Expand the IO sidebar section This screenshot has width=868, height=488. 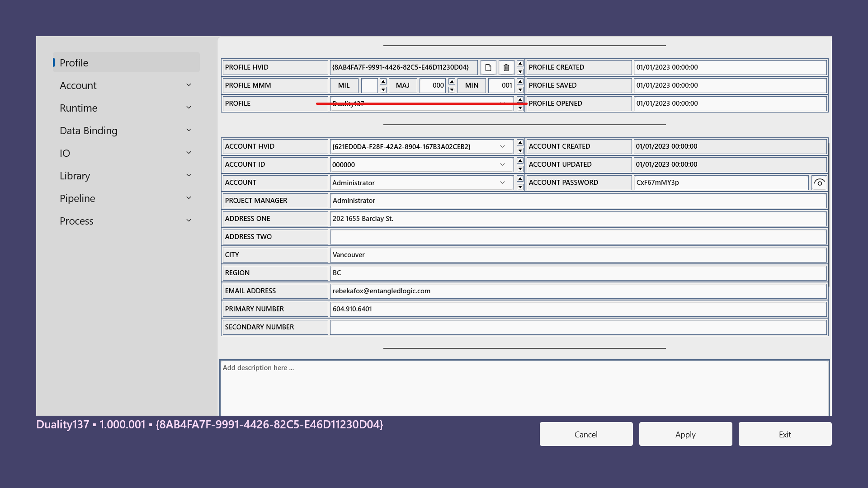pyautogui.click(x=126, y=153)
